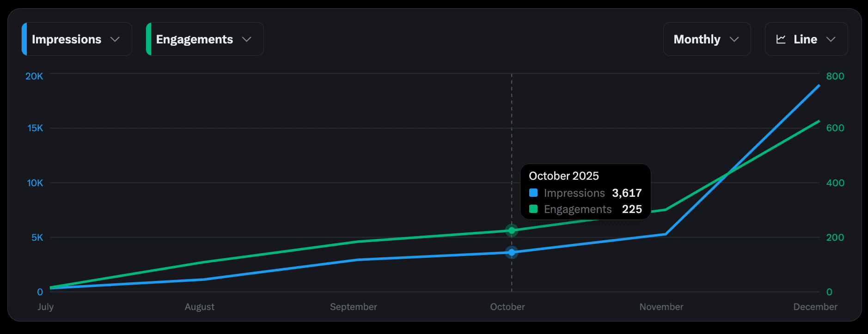868x334 pixels.
Task: Click the July axis label
Action: coord(46,307)
